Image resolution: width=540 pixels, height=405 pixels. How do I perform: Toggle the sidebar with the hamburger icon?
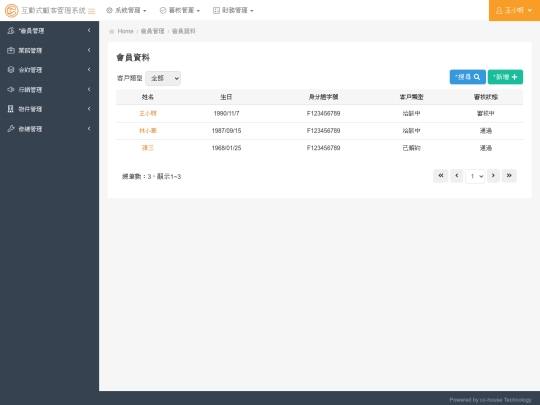tap(91, 11)
